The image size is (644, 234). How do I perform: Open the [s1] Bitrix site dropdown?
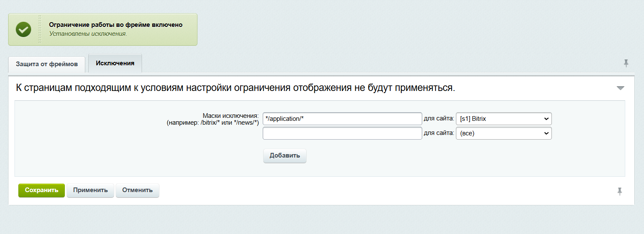click(504, 119)
